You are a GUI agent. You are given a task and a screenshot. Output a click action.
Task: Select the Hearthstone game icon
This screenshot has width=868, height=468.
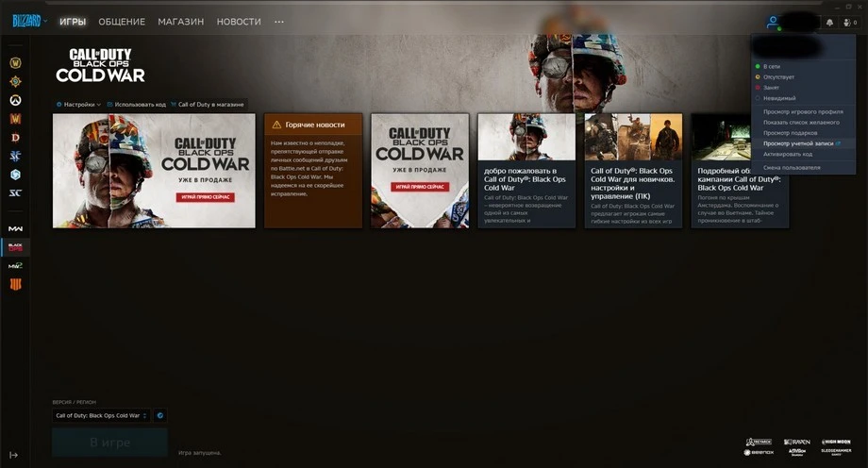tap(15, 81)
